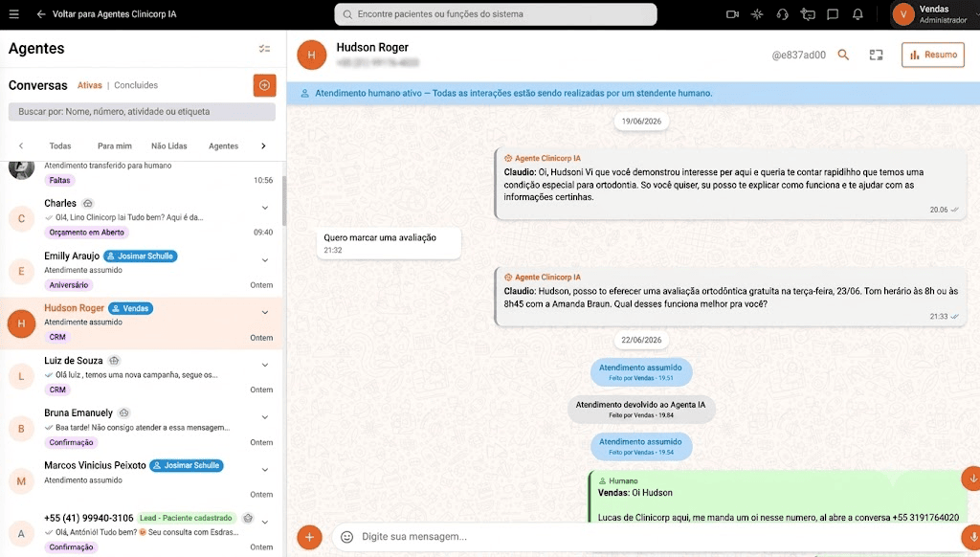This screenshot has height=557, width=980.
Task: Click the Orçamento em Aberto tag
Action: click(86, 232)
